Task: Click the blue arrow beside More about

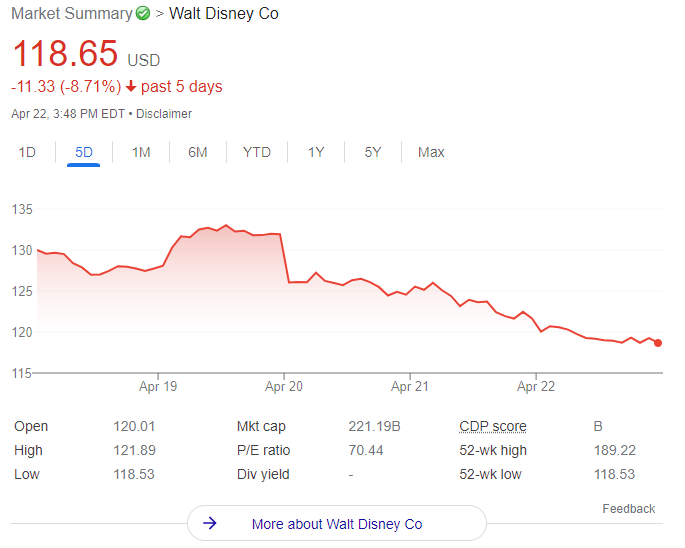Action: pos(210,523)
